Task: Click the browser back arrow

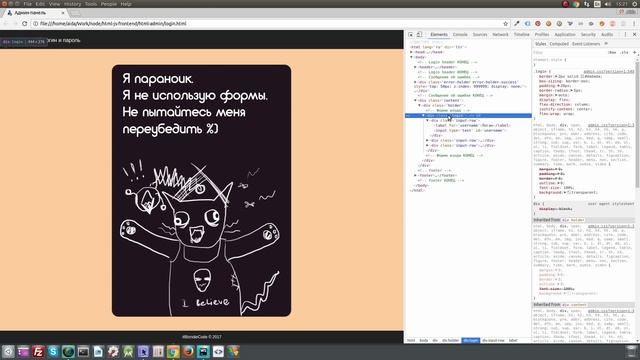Action: [6, 24]
